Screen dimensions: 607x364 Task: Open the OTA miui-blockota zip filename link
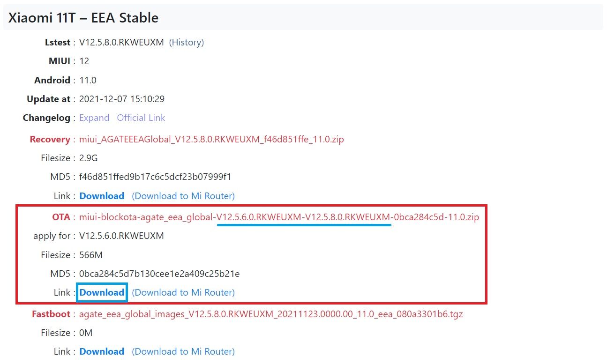coord(279,217)
